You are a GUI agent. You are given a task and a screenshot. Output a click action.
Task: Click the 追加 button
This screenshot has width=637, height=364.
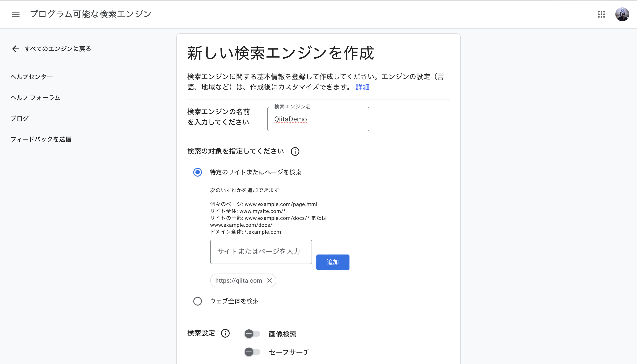tap(333, 262)
